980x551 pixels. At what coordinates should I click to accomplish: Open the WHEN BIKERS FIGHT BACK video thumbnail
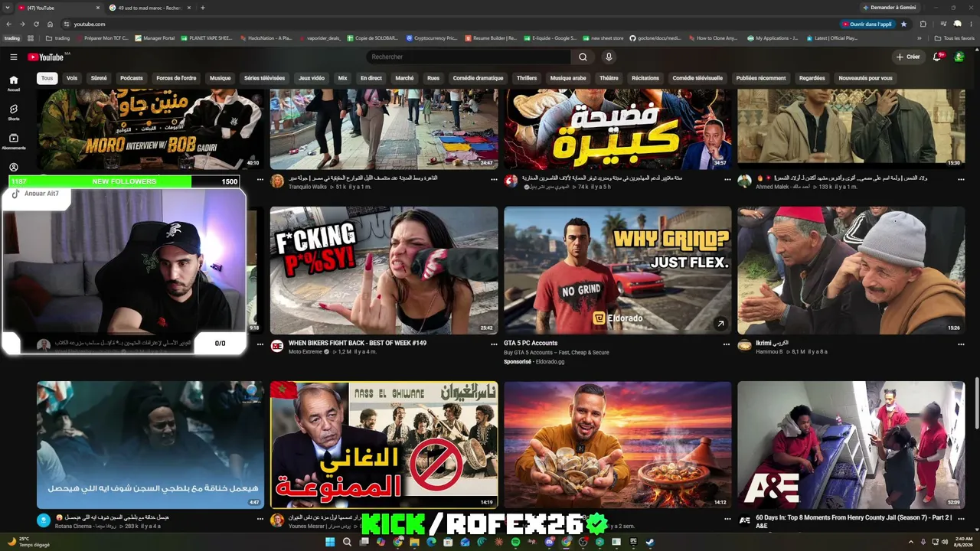pyautogui.click(x=384, y=270)
